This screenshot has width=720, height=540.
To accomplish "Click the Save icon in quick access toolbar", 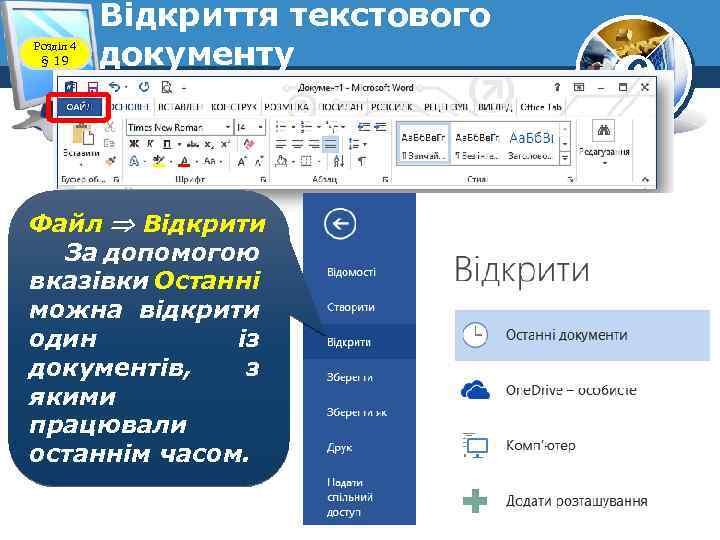I will (x=93, y=87).
